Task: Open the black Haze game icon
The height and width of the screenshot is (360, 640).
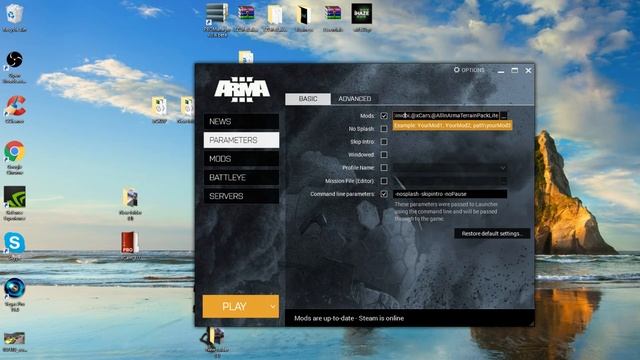Action: pyautogui.click(x=362, y=14)
